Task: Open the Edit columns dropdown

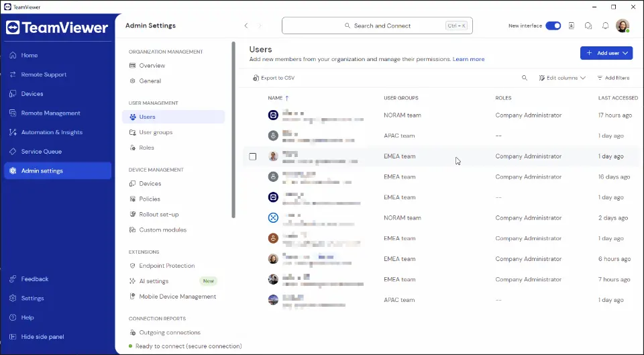Action: coord(562,78)
